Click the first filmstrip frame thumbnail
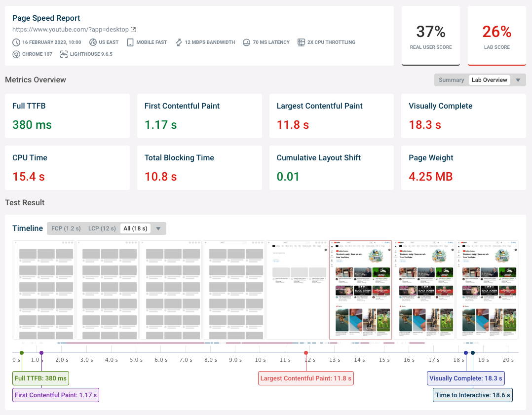 (x=44, y=290)
